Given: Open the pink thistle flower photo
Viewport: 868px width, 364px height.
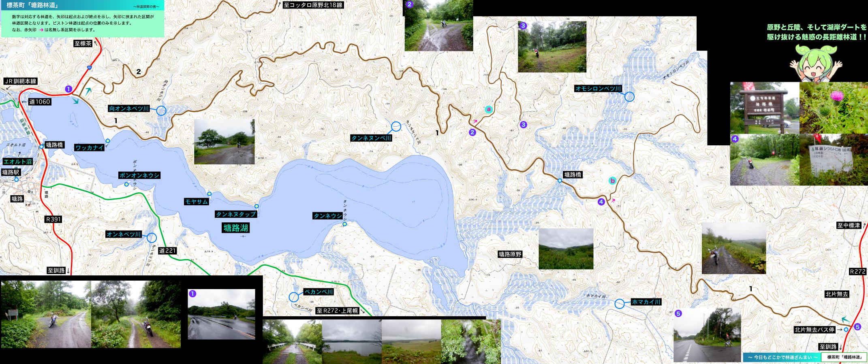Looking at the screenshot, I should pos(834,108).
